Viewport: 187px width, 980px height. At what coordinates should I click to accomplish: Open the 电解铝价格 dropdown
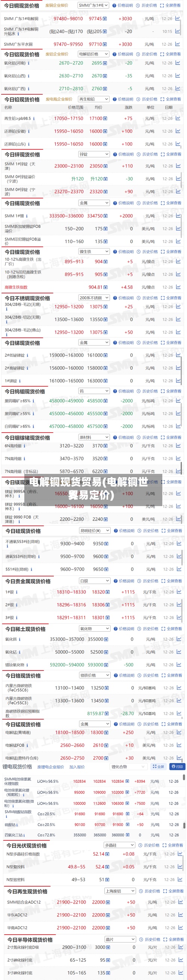[x=93, y=54]
